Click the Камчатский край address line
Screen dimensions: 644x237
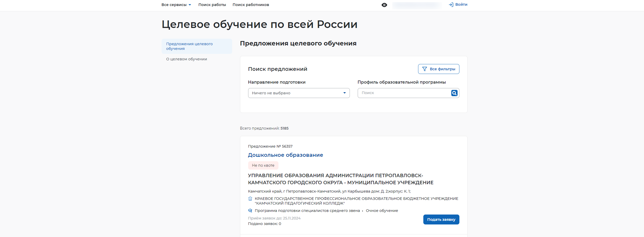pyautogui.click(x=329, y=191)
